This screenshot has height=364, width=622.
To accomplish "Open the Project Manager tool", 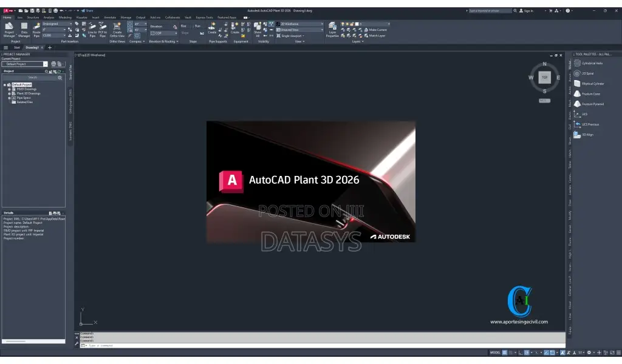I will coord(9,30).
